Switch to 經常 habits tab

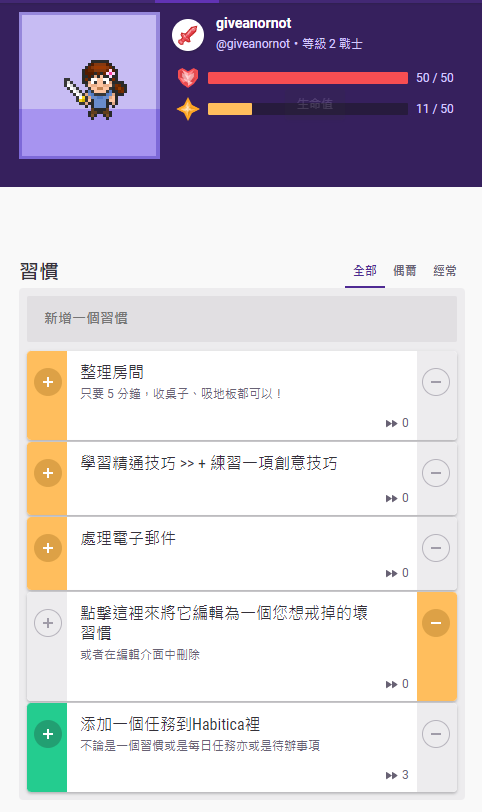tap(445, 271)
